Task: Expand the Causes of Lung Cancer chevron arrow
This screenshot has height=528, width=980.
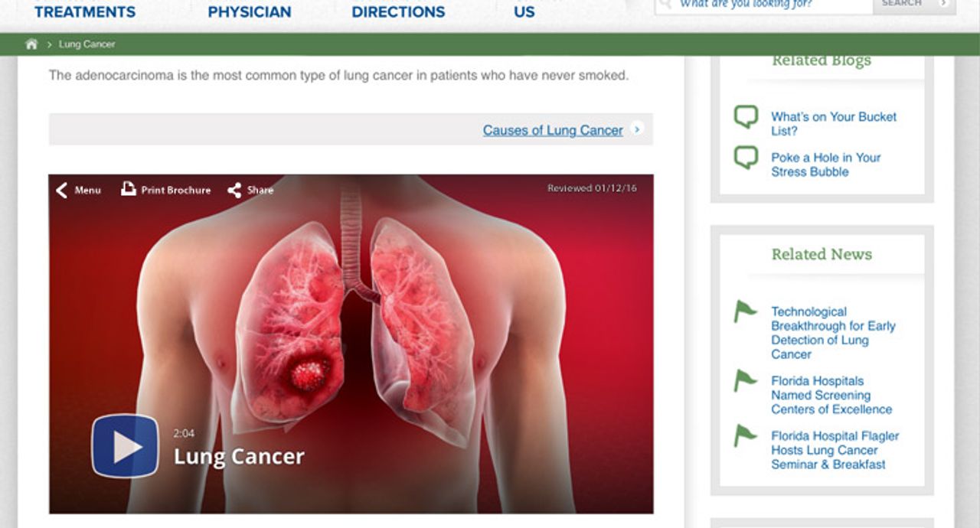Action: point(638,130)
